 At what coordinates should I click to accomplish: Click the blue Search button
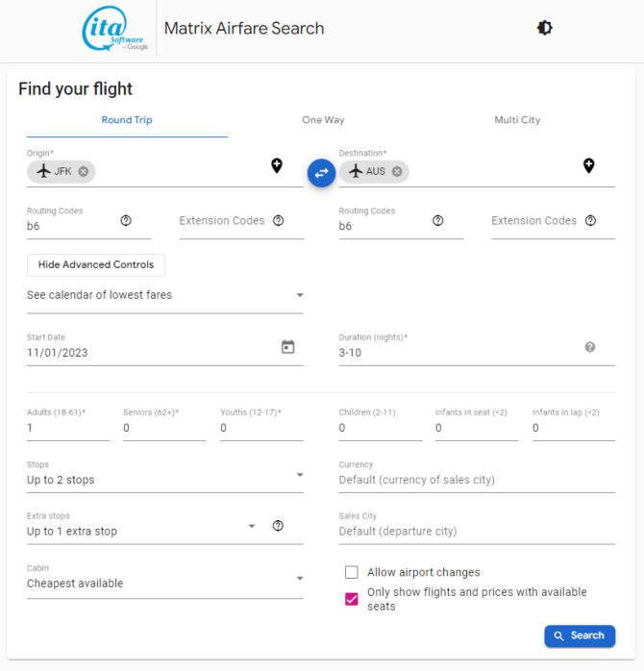tap(580, 635)
